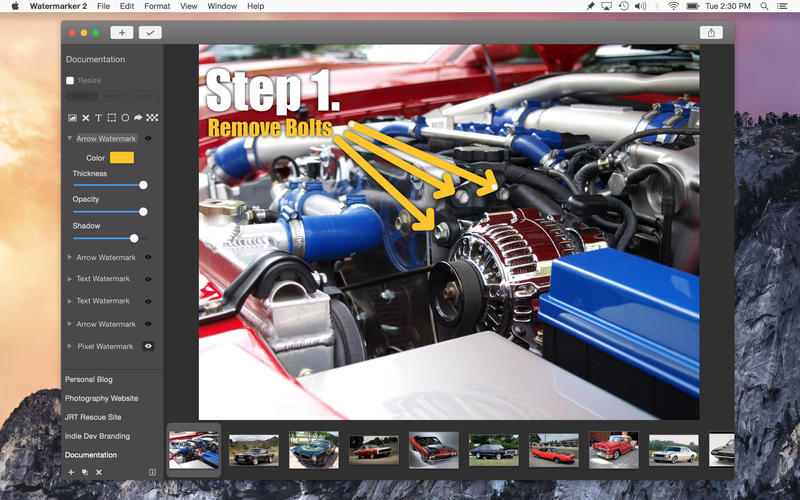Image resolution: width=800 pixels, height=500 pixels.
Task: Select the text watermark T icon
Action: [x=98, y=118]
